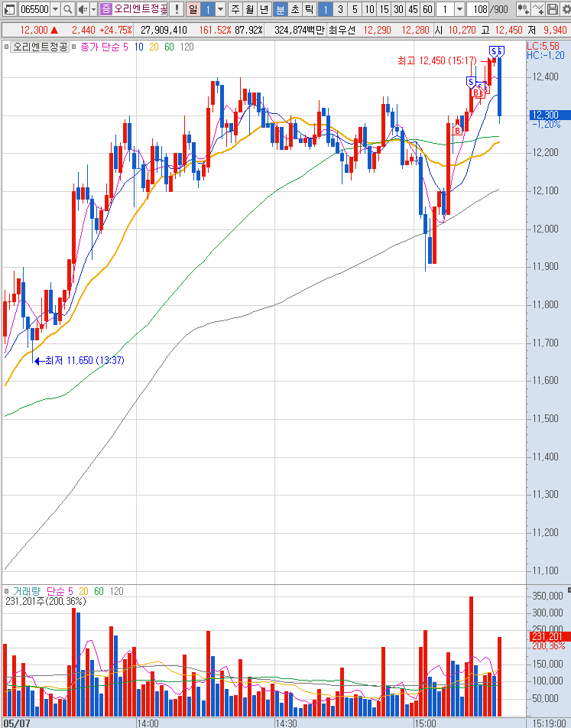The width and height of the screenshot is (571, 728).
Task: Click the speaker sound alert icon
Action: pos(82,9)
